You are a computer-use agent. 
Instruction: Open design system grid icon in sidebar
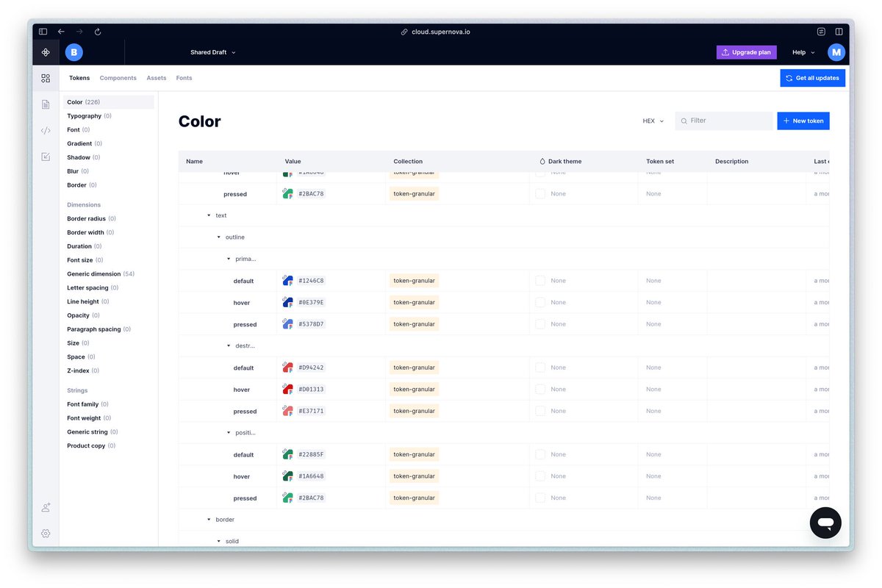pos(46,78)
